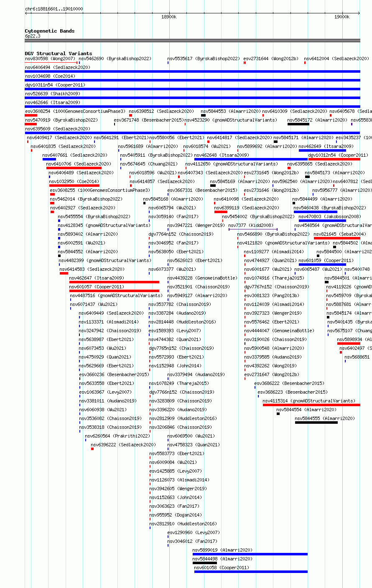Click the nsv6260564 (Prakrithi2022) label
The height and width of the screenshot is (588, 372).
117,436
